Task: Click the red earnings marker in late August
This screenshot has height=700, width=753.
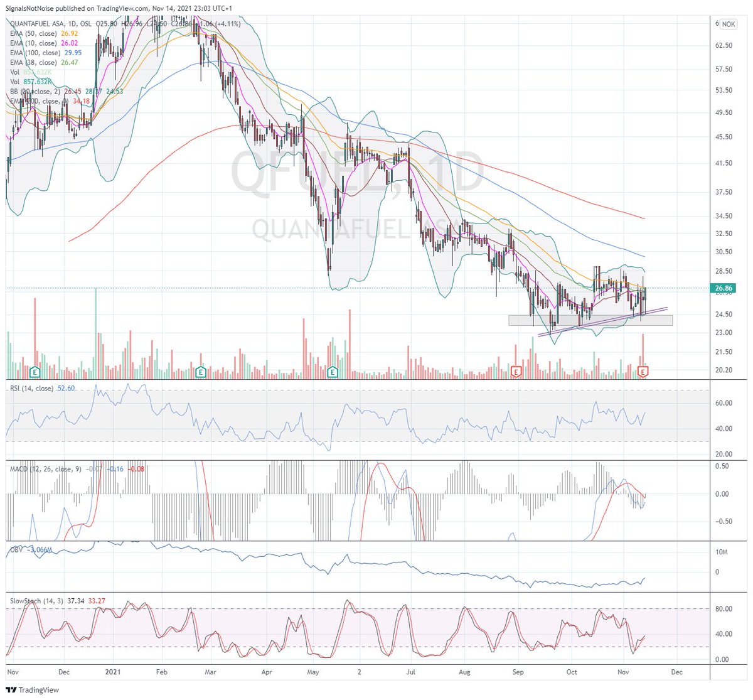Action: pyautogui.click(x=516, y=372)
